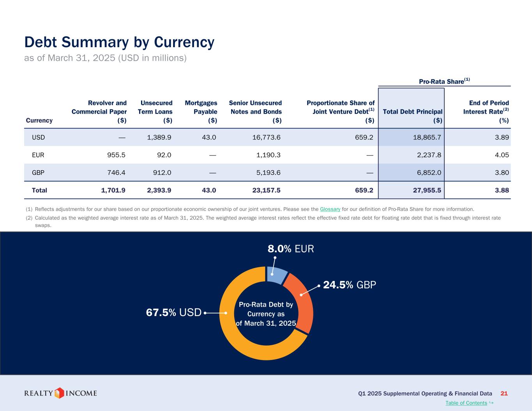Go to Table of Contents link
Image resolution: width=532 pixels, height=411 pixels.
tap(466, 403)
